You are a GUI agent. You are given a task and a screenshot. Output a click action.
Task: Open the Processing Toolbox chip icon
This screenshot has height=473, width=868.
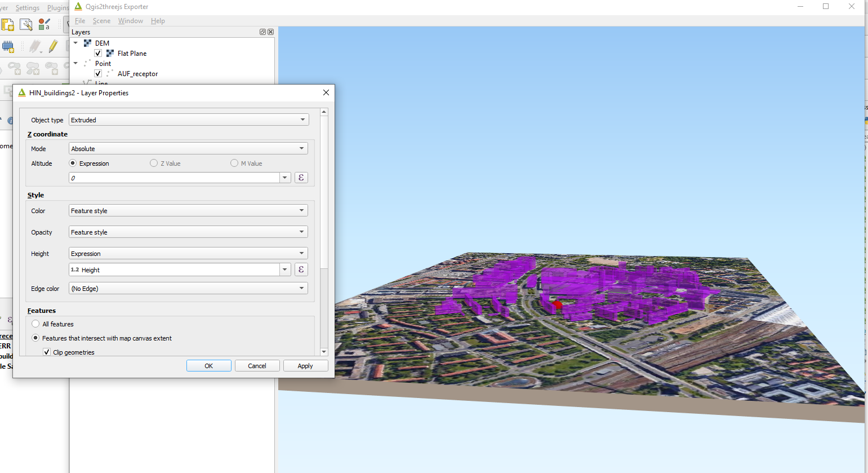tap(8, 47)
